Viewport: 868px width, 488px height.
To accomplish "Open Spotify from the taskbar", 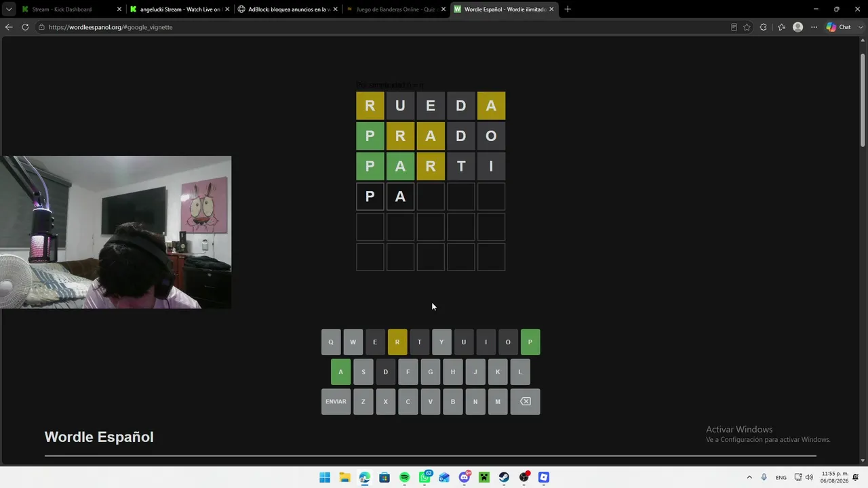I will tap(405, 477).
